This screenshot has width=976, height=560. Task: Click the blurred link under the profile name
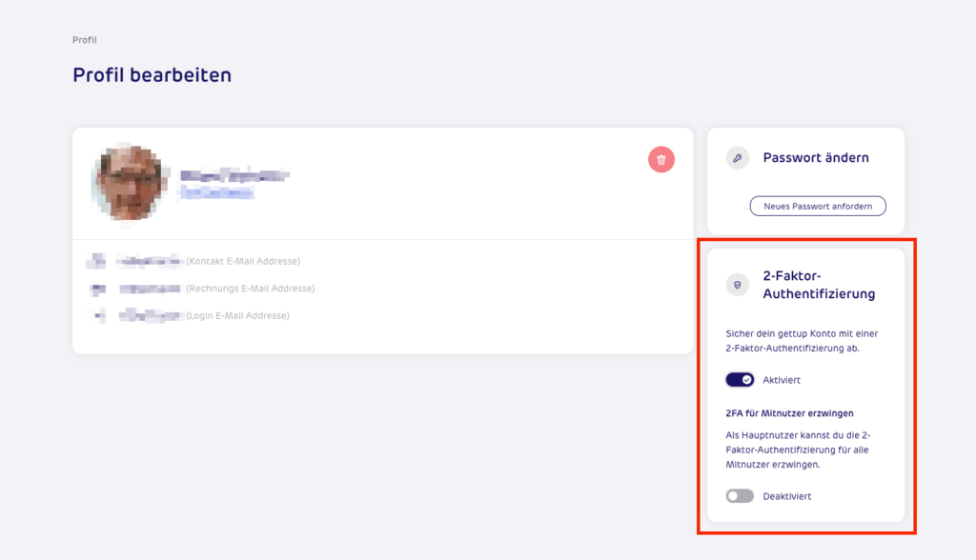pos(217,192)
